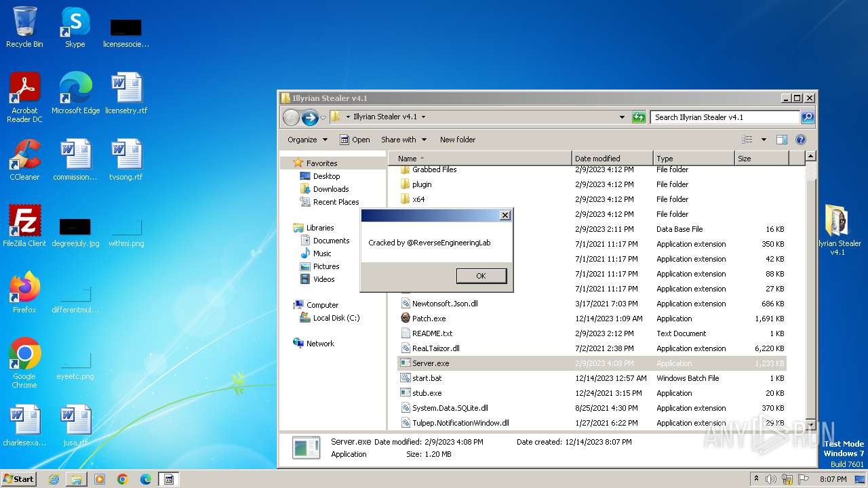Close the Cracked by message dialog

[505, 216]
